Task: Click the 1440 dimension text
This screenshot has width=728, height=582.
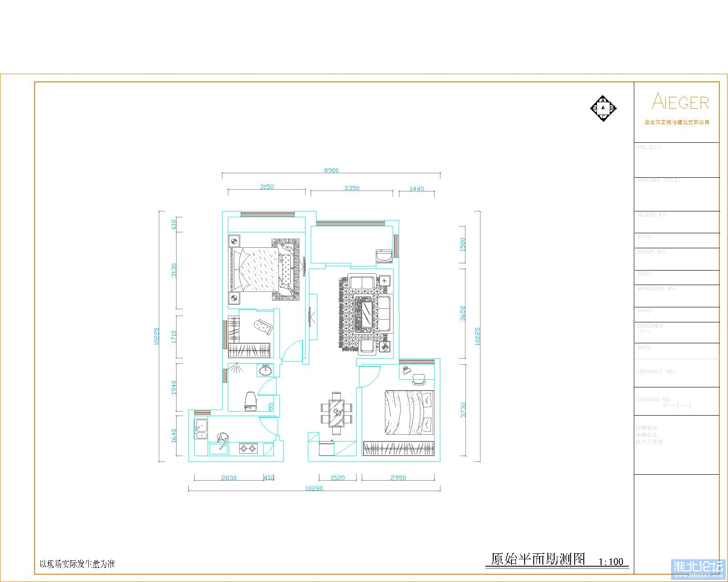Action: click(x=417, y=188)
